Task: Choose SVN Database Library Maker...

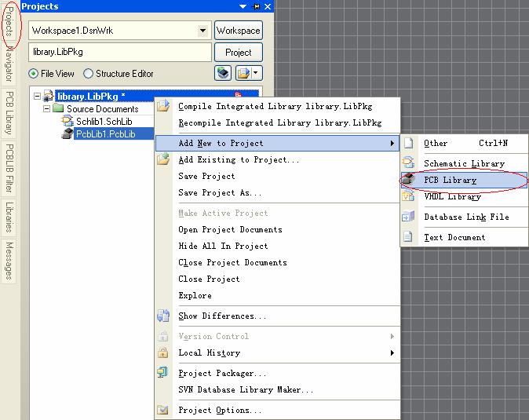Action: (277, 389)
